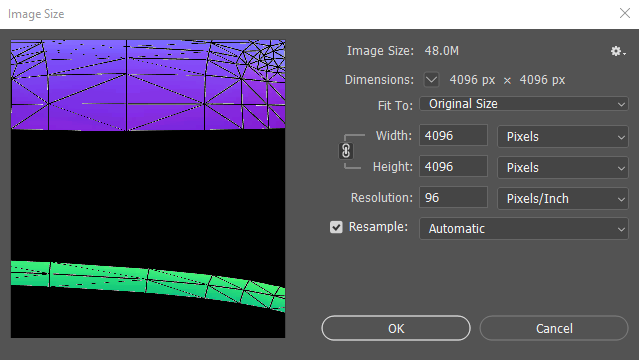This screenshot has height=360, width=639.
Task: Click the Width input field
Action: (x=454, y=135)
